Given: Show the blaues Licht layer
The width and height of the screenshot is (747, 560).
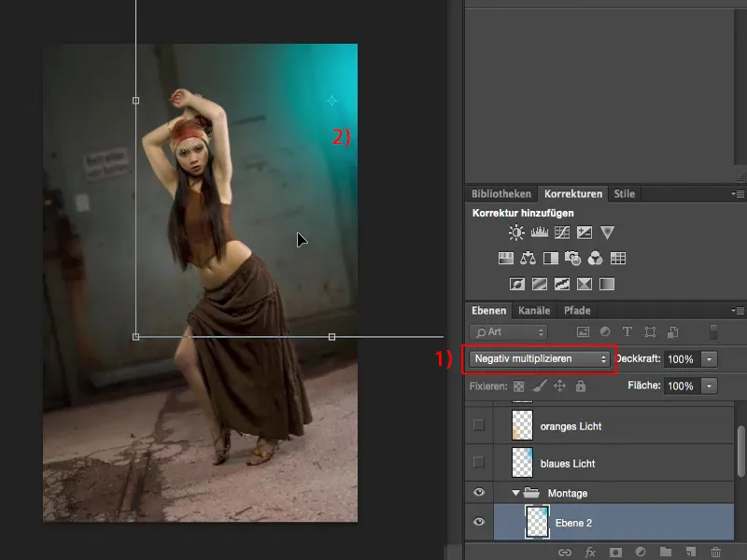Looking at the screenshot, I should (479, 462).
